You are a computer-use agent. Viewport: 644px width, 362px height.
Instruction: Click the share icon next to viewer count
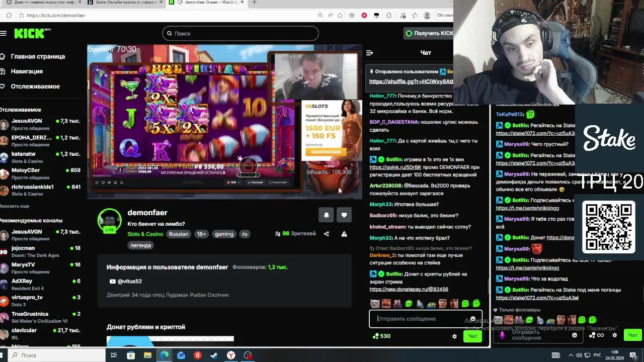(327, 234)
